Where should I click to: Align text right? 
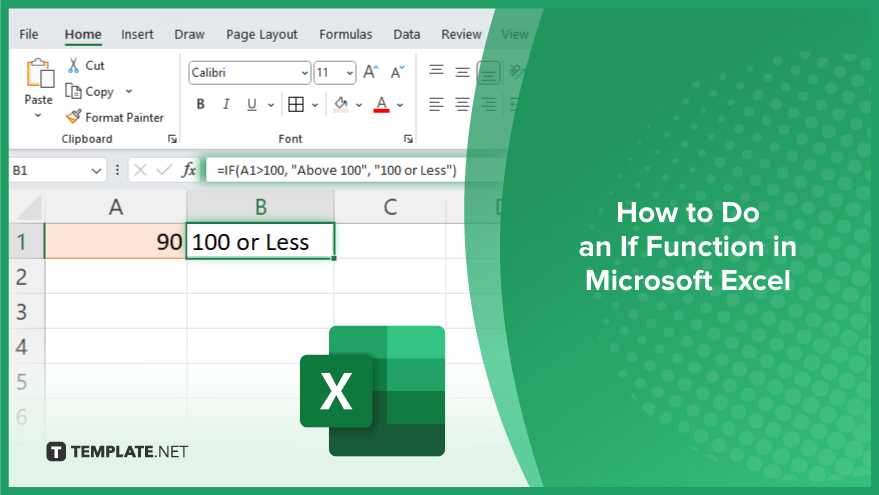click(488, 104)
